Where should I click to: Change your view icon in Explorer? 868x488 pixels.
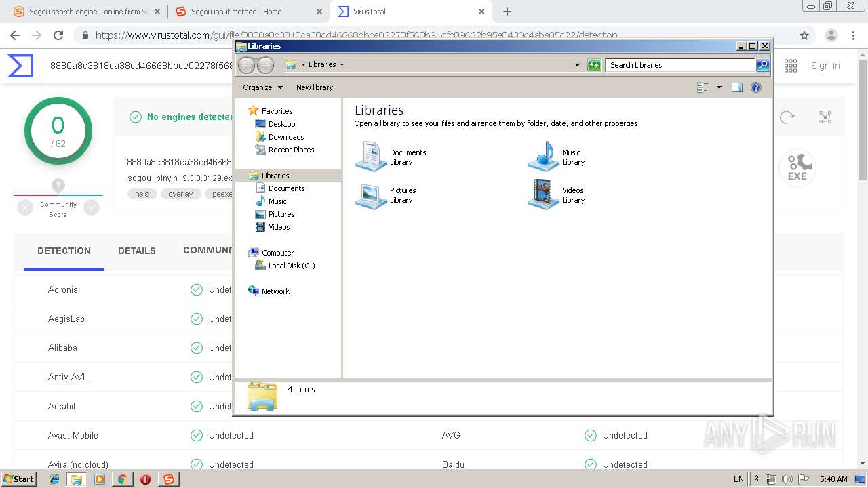click(703, 87)
